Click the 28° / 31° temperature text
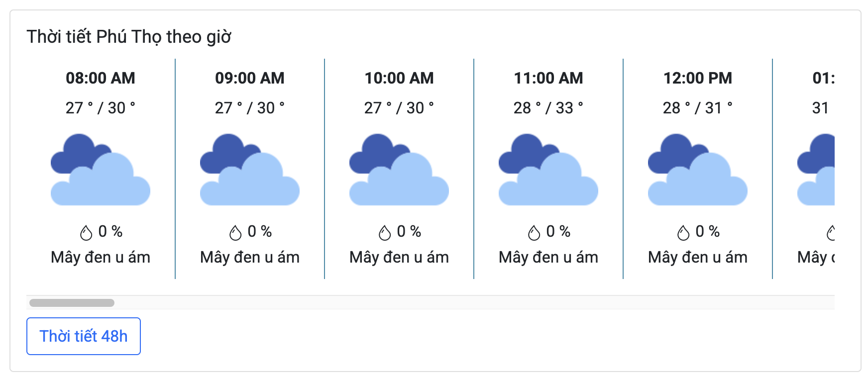 click(698, 108)
